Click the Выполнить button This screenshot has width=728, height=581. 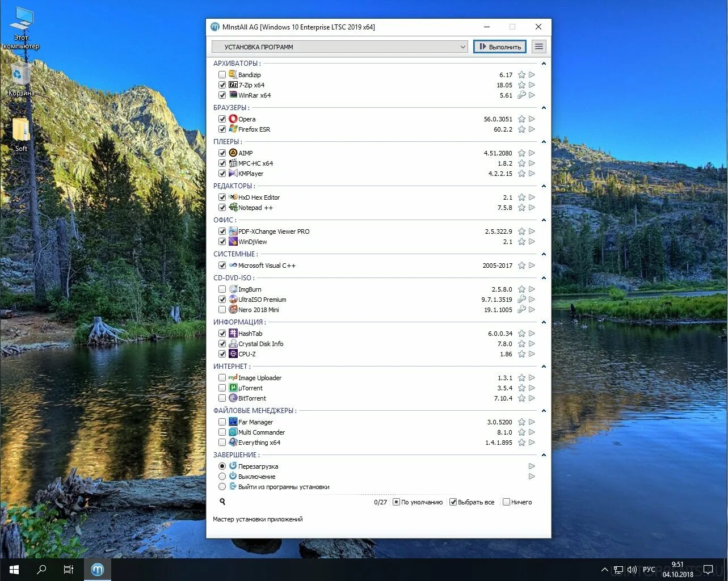500,47
